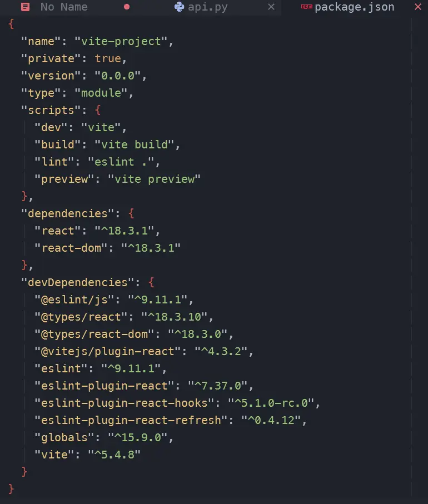Click the final closing brace of the file
This screenshot has height=504, width=428.
point(12,489)
